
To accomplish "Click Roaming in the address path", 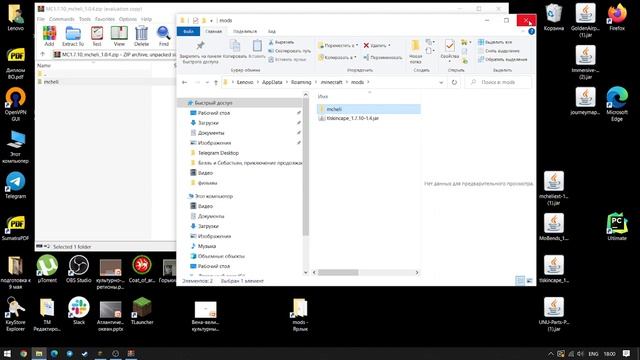I will [x=301, y=82].
